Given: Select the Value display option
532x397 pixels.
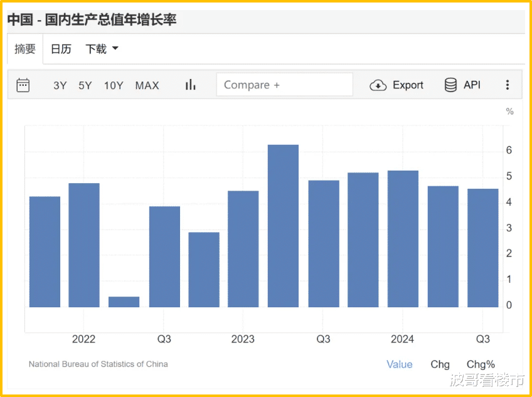Looking at the screenshot, I should 400,364.
